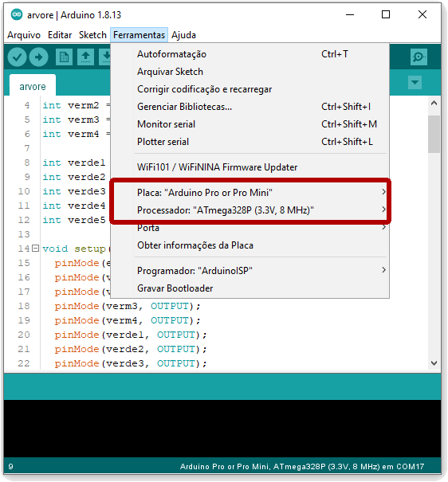Expand the Placa submenu arrow
448x482 pixels.
[383, 192]
